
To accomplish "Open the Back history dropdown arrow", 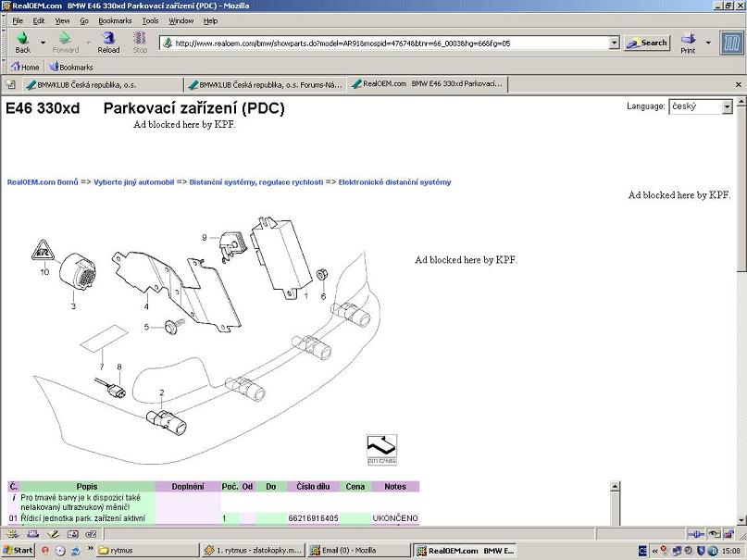I will pos(43,43).
